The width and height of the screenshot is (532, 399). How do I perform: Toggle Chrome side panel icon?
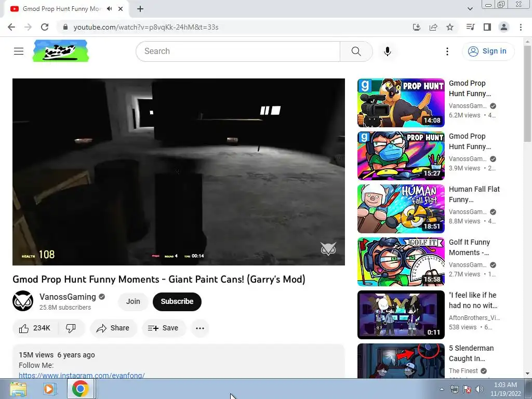487,27
